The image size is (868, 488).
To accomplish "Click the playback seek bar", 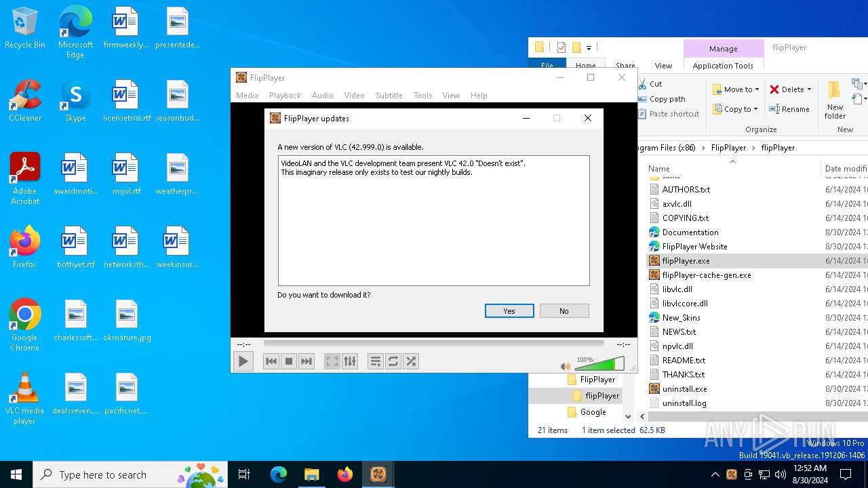I will pyautogui.click(x=434, y=344).
